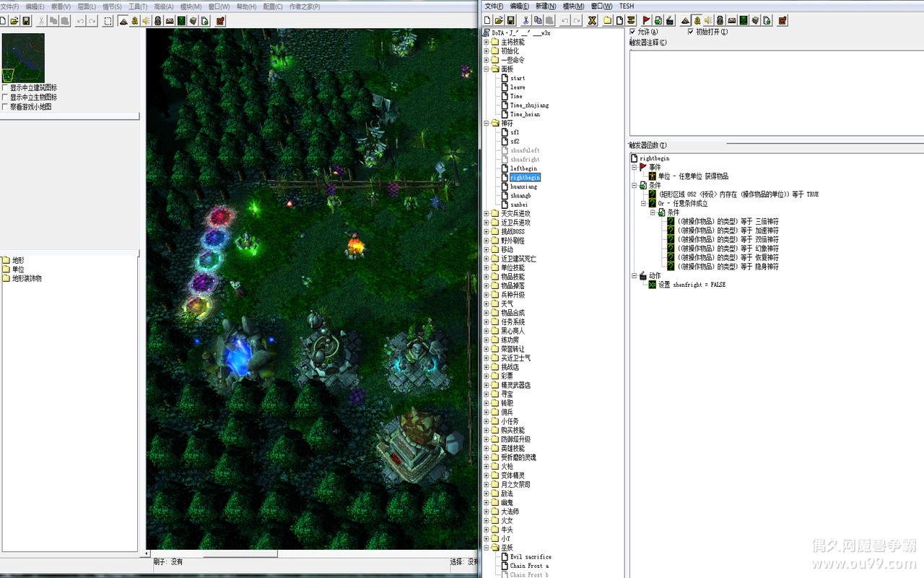Select the 单位 folder in left panel
The image size is (924, 578).
click(18, 269)
